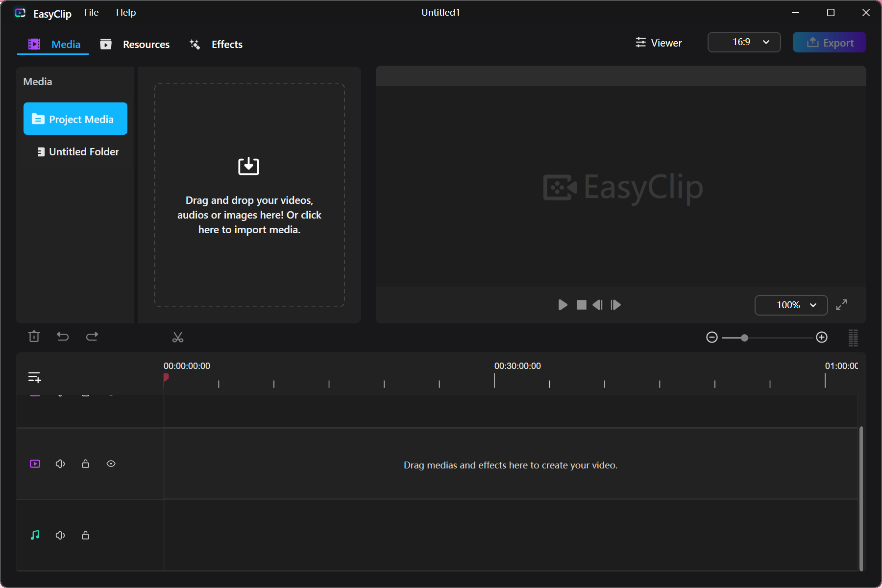
Task: Select the scissors split tool
Action: [x=178, y=337]
